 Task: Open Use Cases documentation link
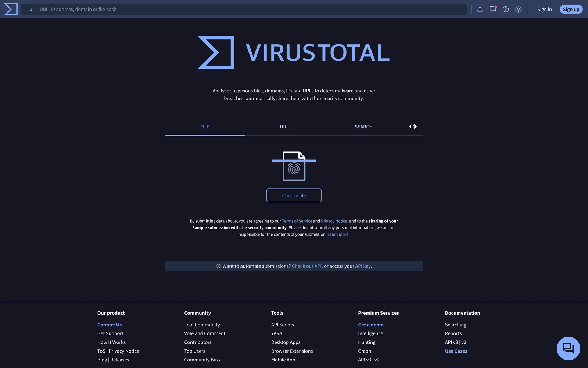pos(456,351)
